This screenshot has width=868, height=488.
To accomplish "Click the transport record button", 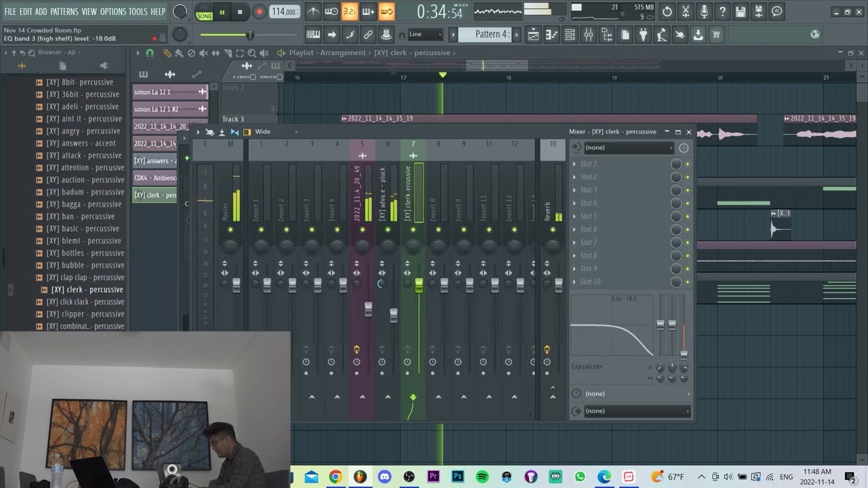I will [x=259, y=12].
